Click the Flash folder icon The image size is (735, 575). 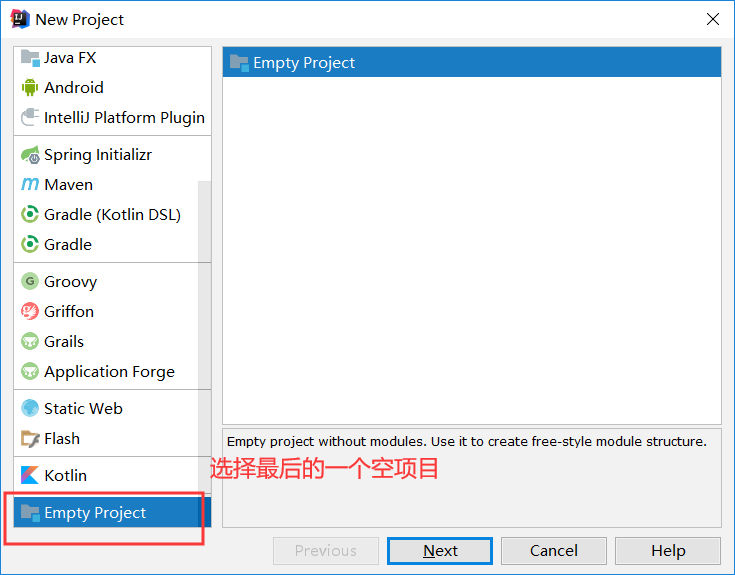coord(30,439)
